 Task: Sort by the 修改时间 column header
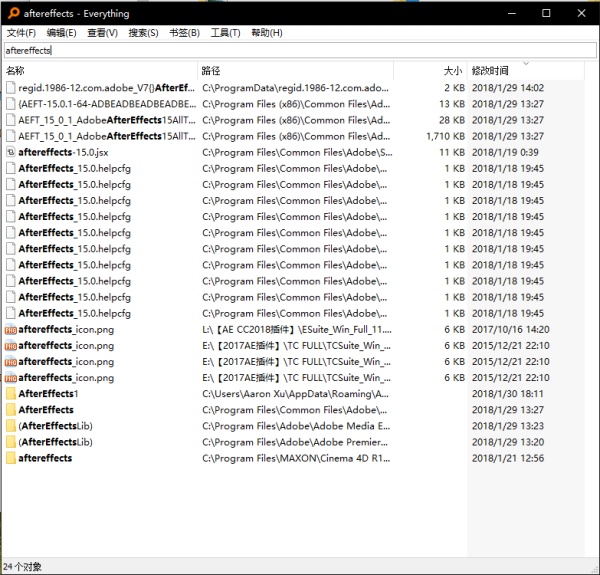pyautogui.click(x=526, y=71)
